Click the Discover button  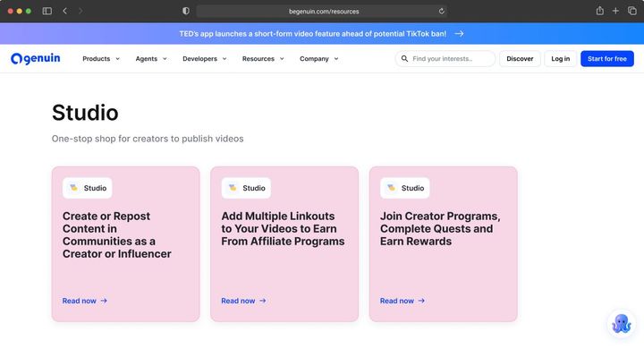click(520, 59)
